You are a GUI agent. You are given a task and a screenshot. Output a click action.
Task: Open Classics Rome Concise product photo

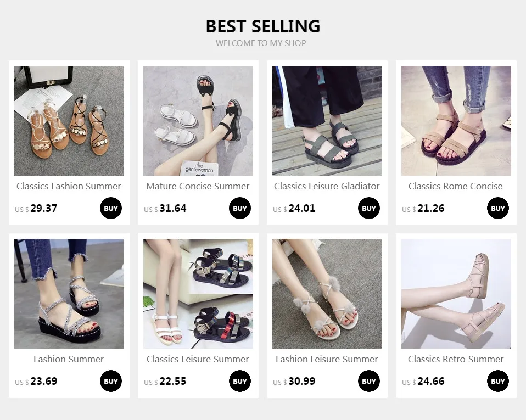456,121
